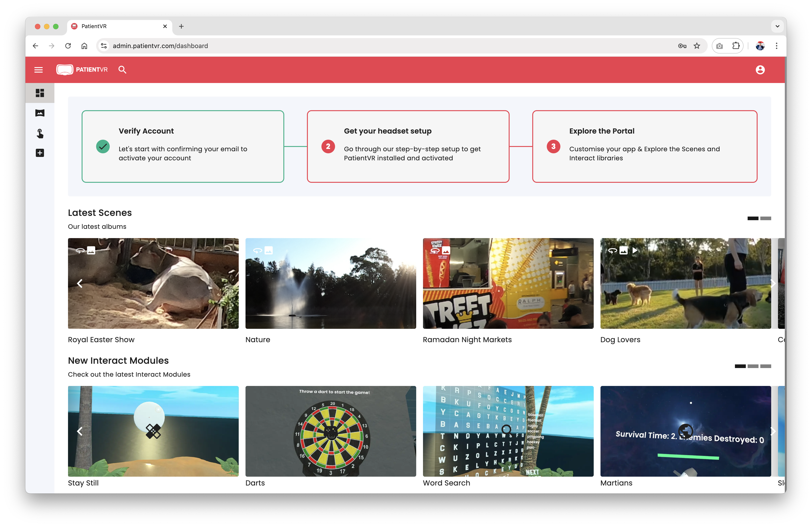Viewport: 812px width, 527px height.
Task: Expand the tab search dropdown arrow
Action: coord(777,26)
